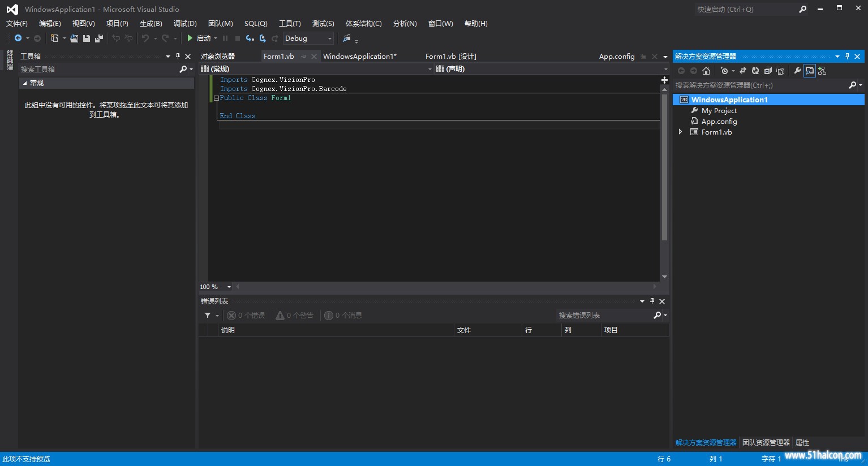
Task: Click the Quick Launch search magnifier
Action: pyautogui.click(x=803, y=9)
